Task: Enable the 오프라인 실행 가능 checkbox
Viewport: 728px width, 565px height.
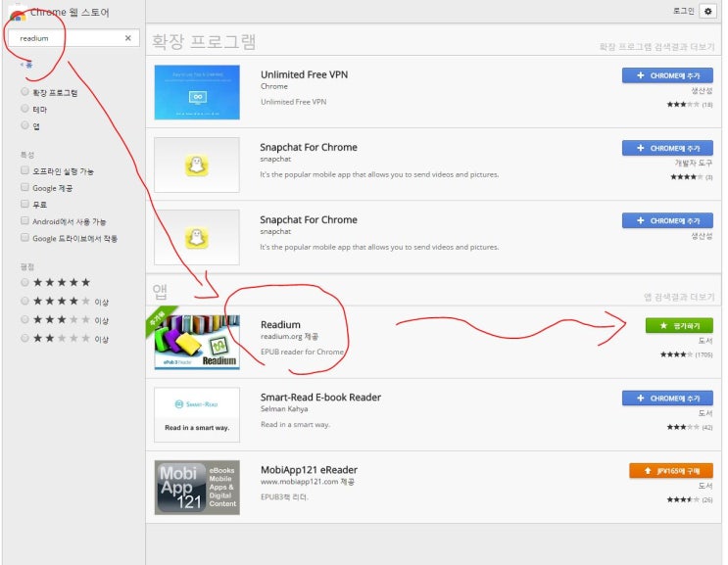Action: point(24,170)
